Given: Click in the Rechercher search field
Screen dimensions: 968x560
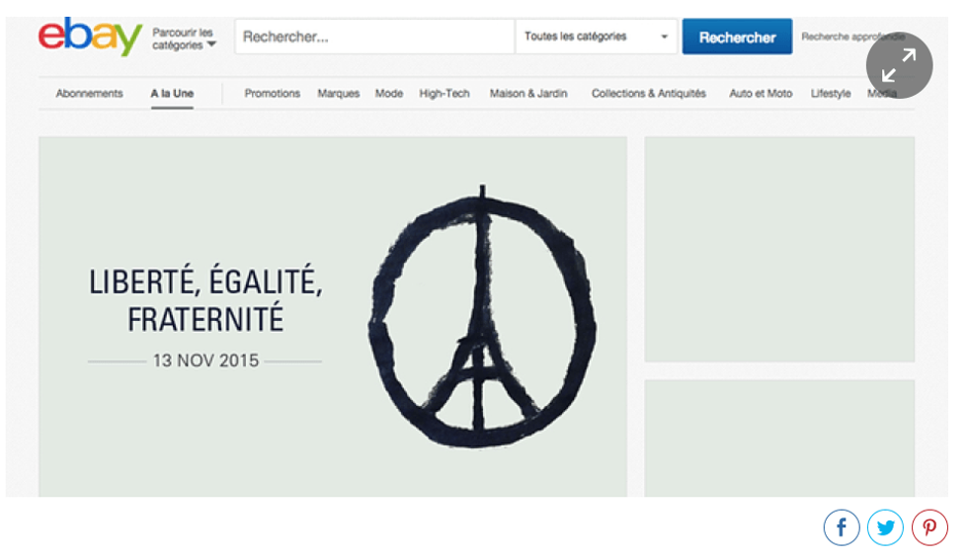Looking at the screenshot, I should (x=374, y=37).
